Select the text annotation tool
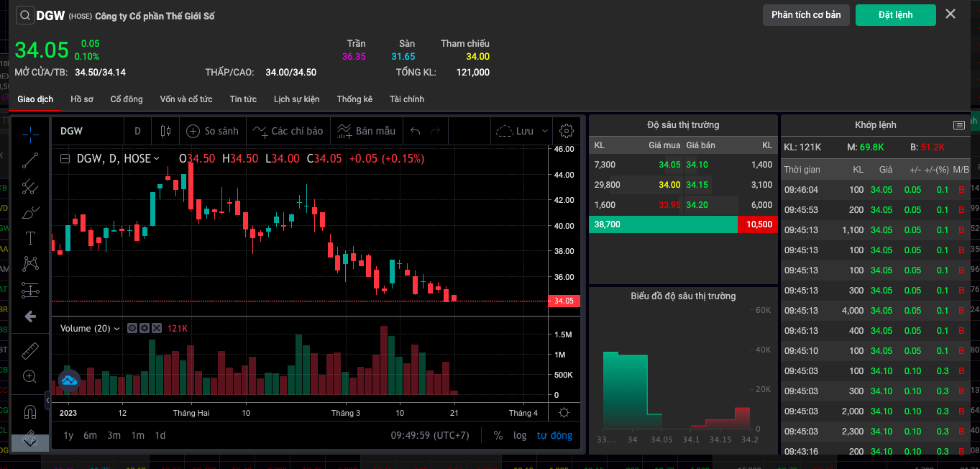The width and height of the screenshot is (980, 469). coord(30,238)
